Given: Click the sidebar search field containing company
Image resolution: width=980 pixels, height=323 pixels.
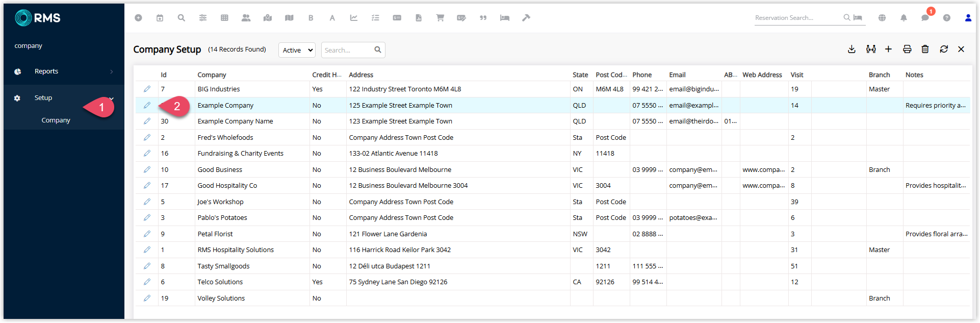Looking at the screenshot, I should 64,46.
